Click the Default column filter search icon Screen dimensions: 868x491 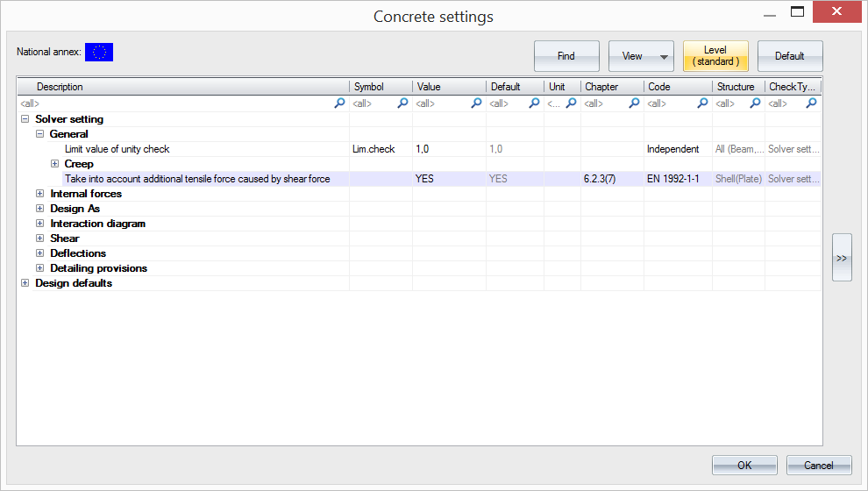tap(534, 103)
